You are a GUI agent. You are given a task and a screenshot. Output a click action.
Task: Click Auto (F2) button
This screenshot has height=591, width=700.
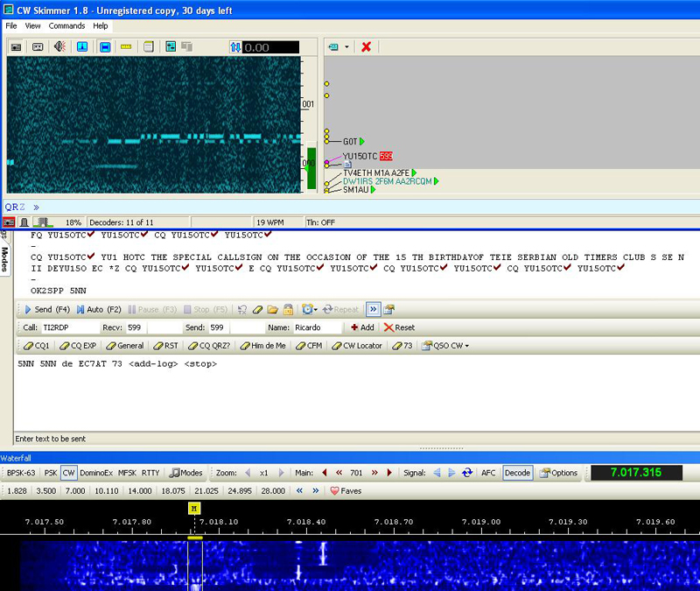coord(99,310)
